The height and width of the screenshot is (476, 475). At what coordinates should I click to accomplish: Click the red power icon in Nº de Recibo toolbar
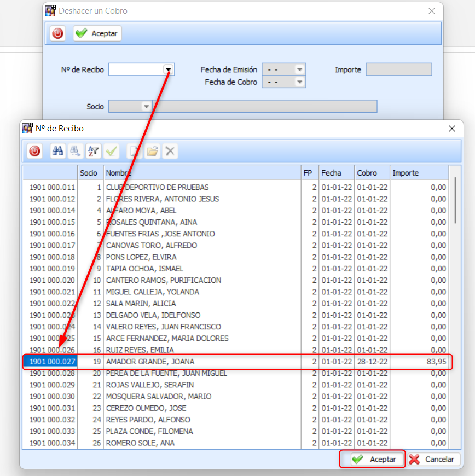pos(35,151)
